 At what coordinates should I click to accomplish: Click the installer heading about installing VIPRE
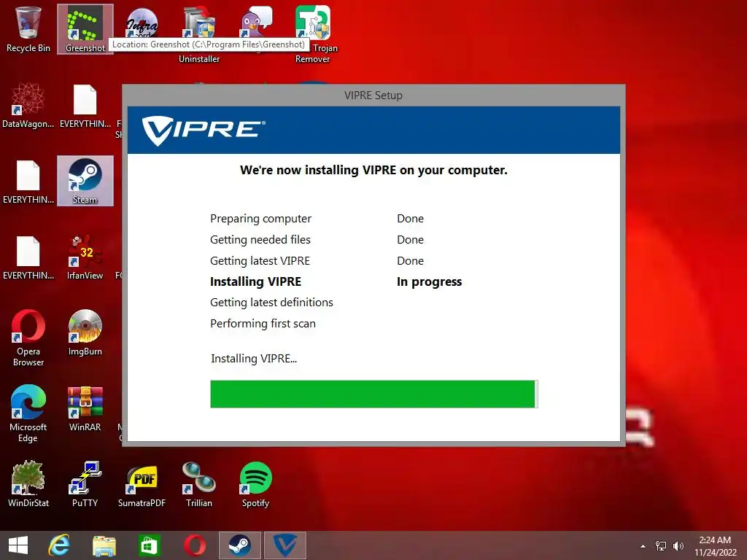coord(373,170)
